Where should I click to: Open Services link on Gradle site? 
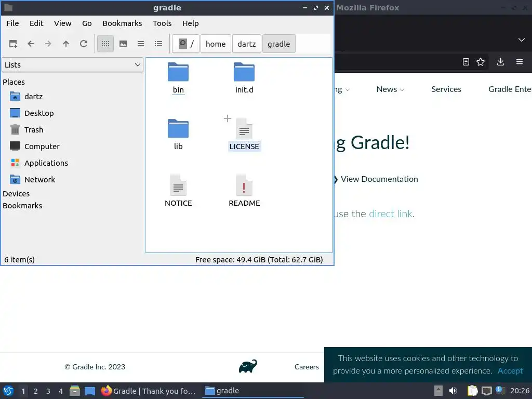click(x=446, y=89)
